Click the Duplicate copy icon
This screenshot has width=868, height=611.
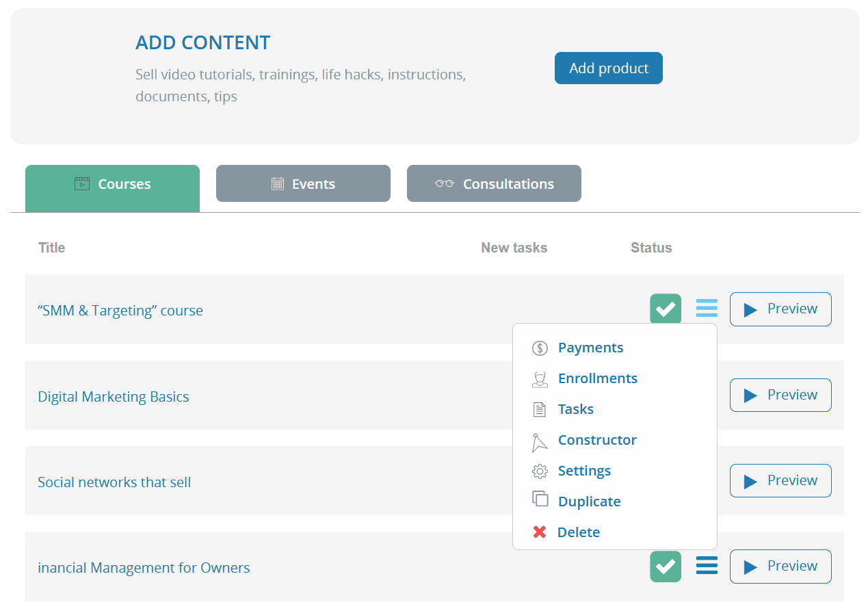[x=540, y=500]
